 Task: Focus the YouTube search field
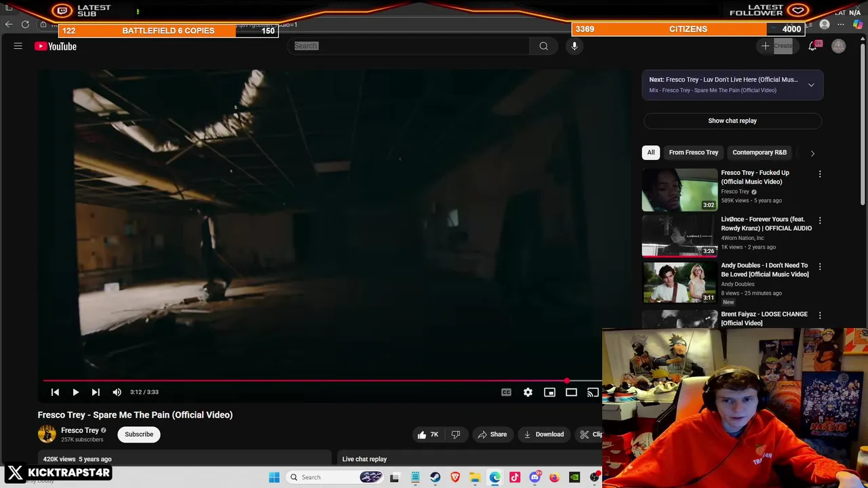point(410,46)
